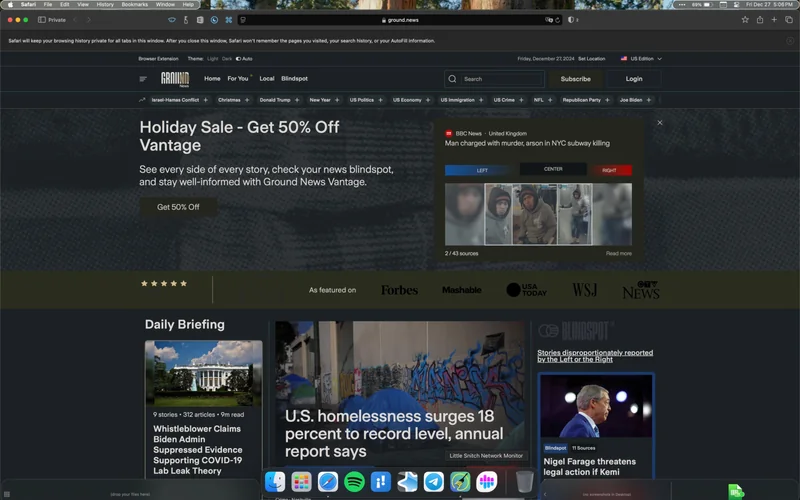Open the Bookmarks menu in menu bar
800x500 pixels.
point(134,4)
